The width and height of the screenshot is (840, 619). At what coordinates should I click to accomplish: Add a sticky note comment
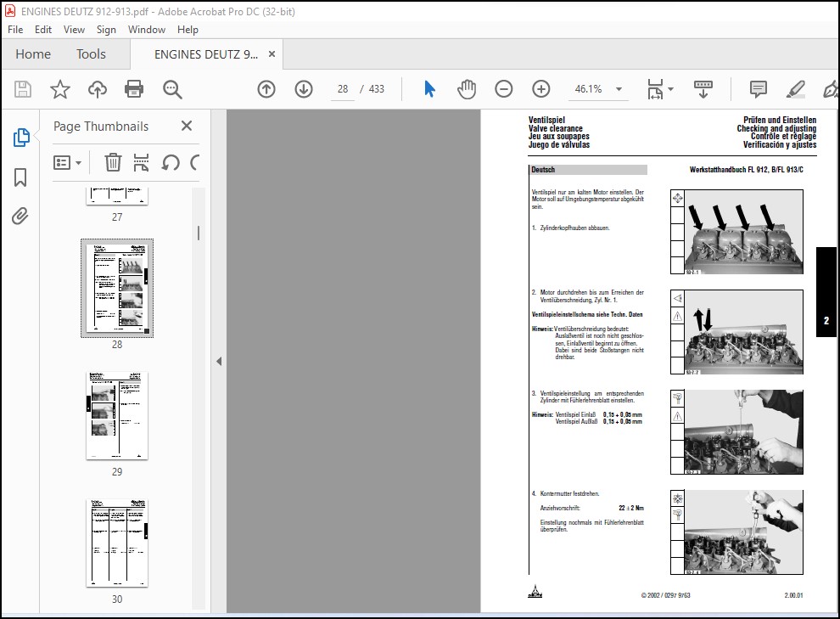(758, 89)
